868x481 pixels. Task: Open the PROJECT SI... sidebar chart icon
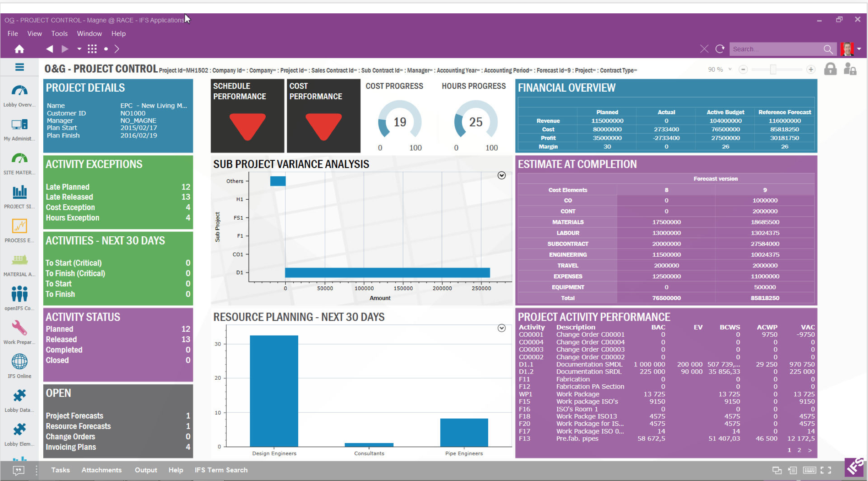(x=19, y=192)
